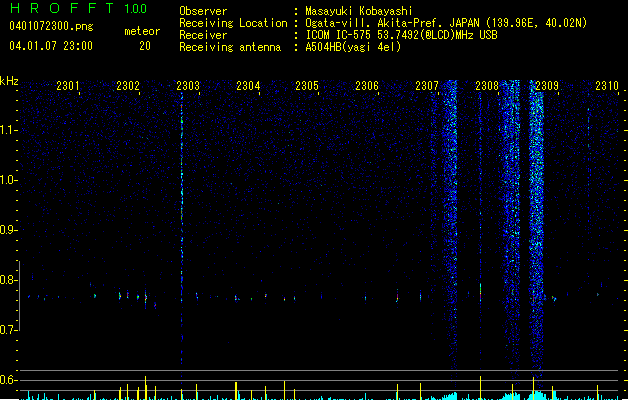
Task: Click the 0.8 frequency axis label
Action: pyautogui.click(x=8, y=280)
